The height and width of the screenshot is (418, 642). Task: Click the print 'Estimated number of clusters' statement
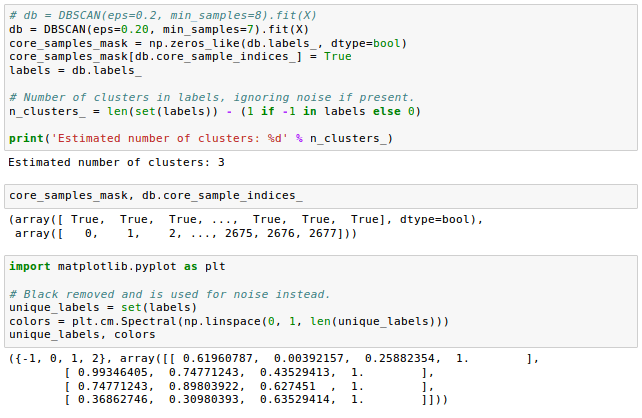pos(201,138)
